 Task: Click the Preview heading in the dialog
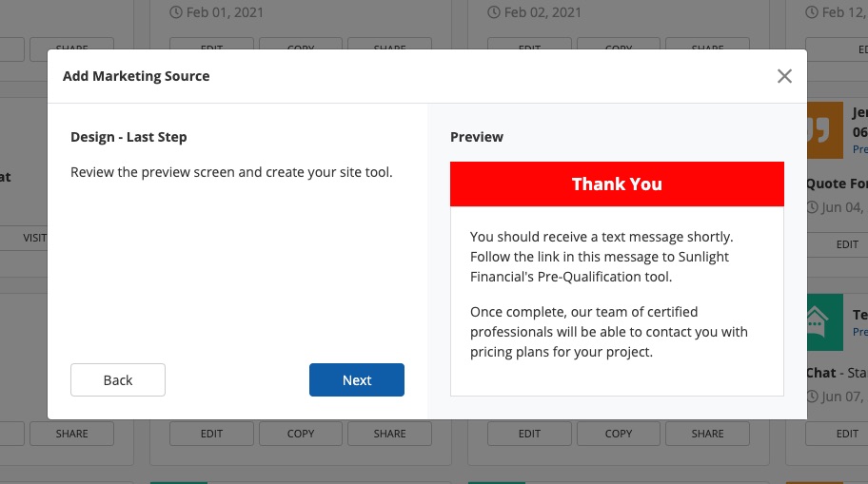click(x=477, y=137)
